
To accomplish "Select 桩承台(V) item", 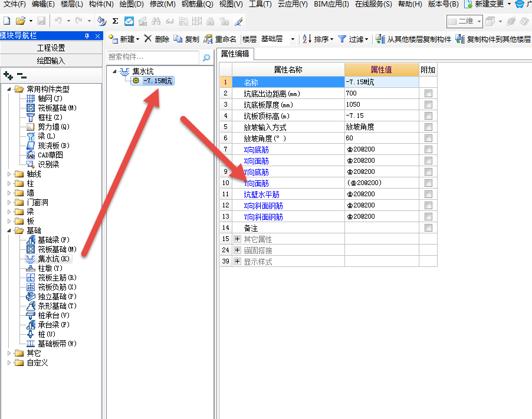I will tap(53, 315).
